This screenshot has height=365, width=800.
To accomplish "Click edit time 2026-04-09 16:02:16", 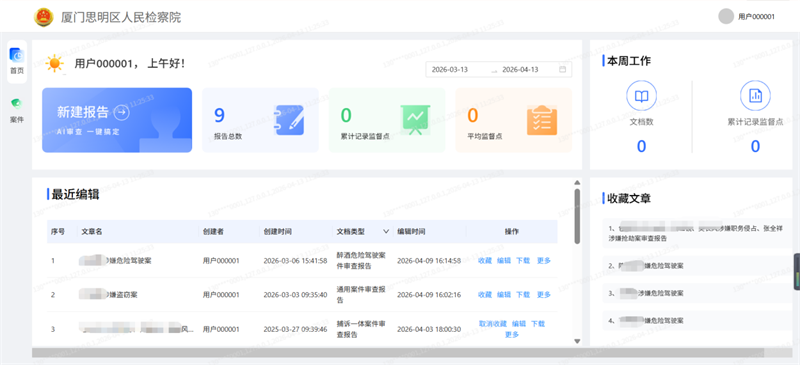I will [429, 295].
